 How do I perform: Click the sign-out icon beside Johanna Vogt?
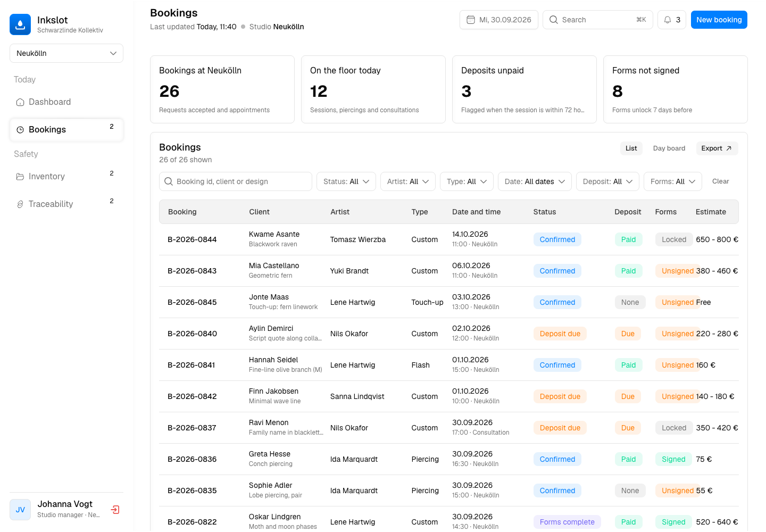(x=115, y=510)
